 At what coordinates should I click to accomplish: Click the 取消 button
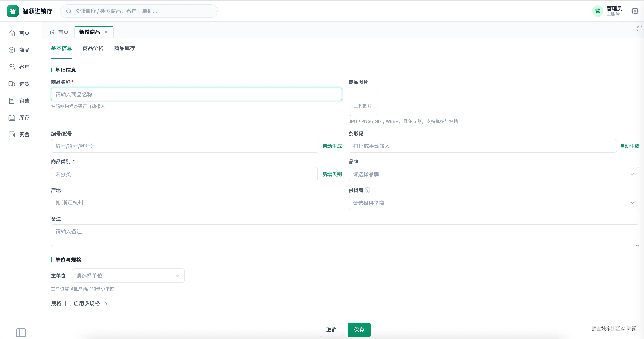pos(331,330)
